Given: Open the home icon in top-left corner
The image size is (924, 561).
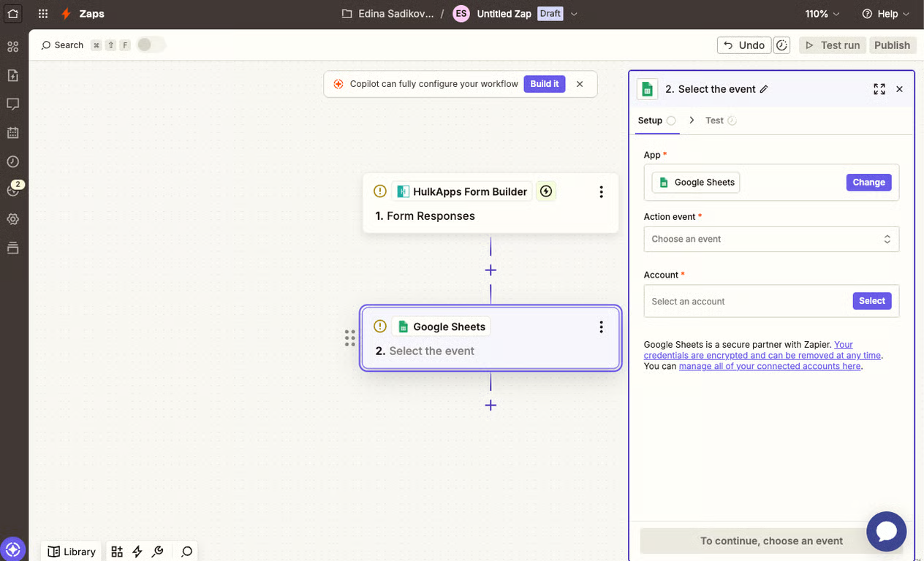Looking at the screenshot, I should tap(12, 13).
